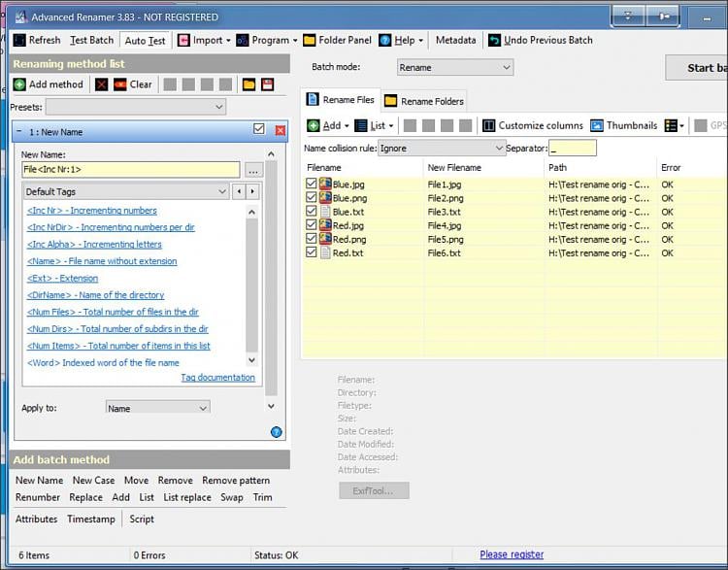
Task: Open the Batch mode dropdown
Action: (x=454, y=68)
